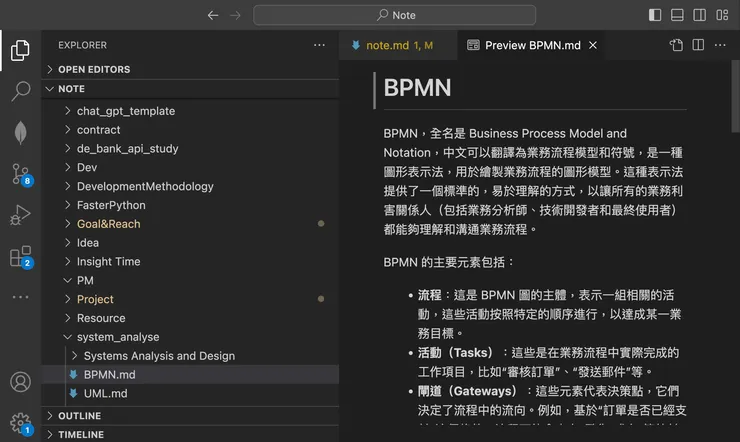Screen dimensions: 740x442
Task: Expand the Insight Time folder
Action: (190, 261)
